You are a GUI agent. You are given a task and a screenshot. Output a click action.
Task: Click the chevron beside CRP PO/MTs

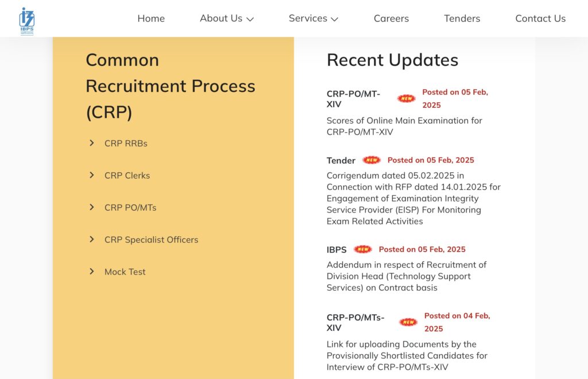tap(91, 207)
